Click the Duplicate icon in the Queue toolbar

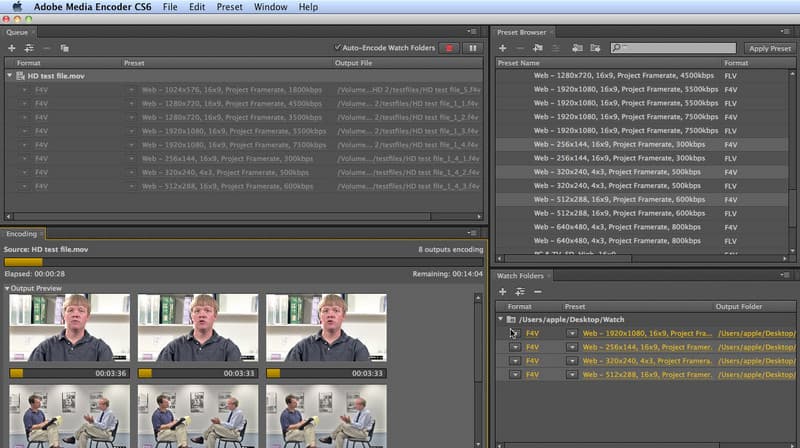(x=64, y=48)
